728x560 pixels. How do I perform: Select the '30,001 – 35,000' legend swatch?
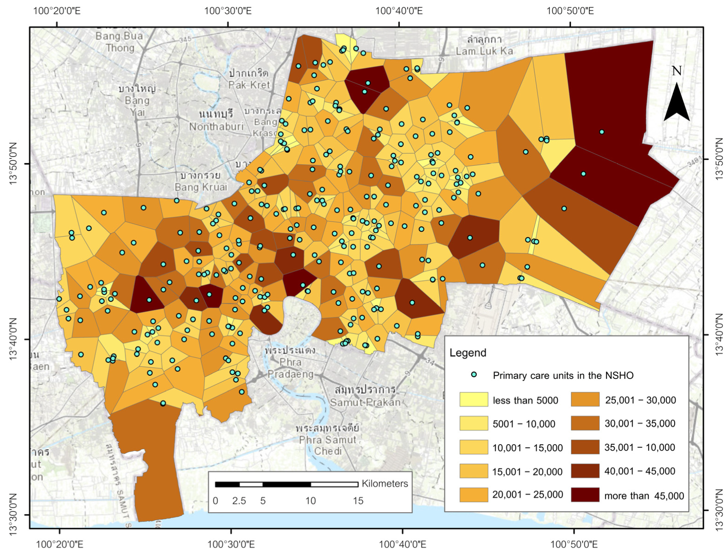(585, 423)
